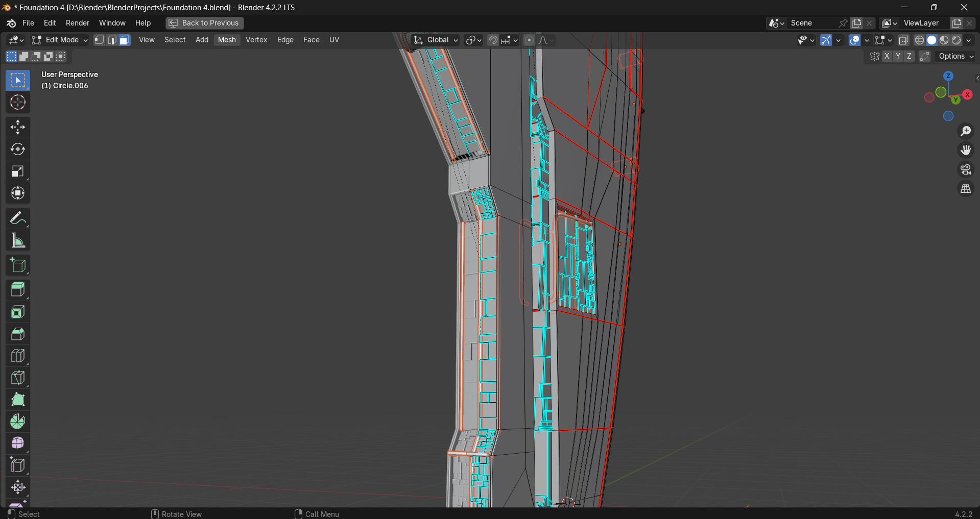Toggle viewport overlays
This screenshot has height=519, width=980.
(x=854, y=40)
